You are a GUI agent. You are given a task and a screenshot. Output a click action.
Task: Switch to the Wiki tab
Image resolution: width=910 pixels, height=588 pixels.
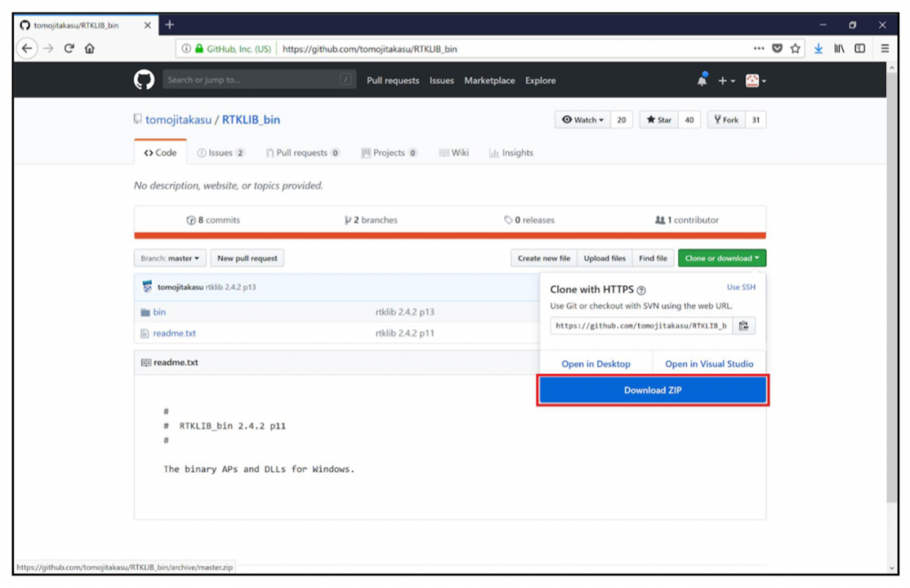point(453,153)
